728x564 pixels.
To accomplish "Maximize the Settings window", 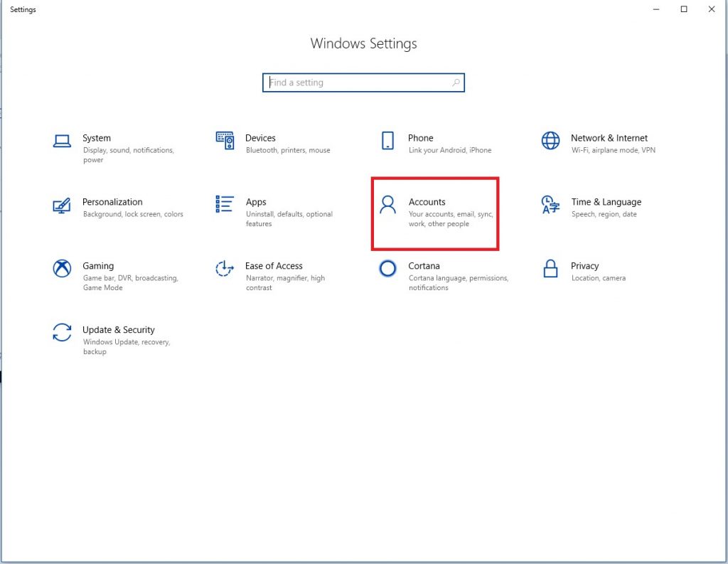I will 684,9.
